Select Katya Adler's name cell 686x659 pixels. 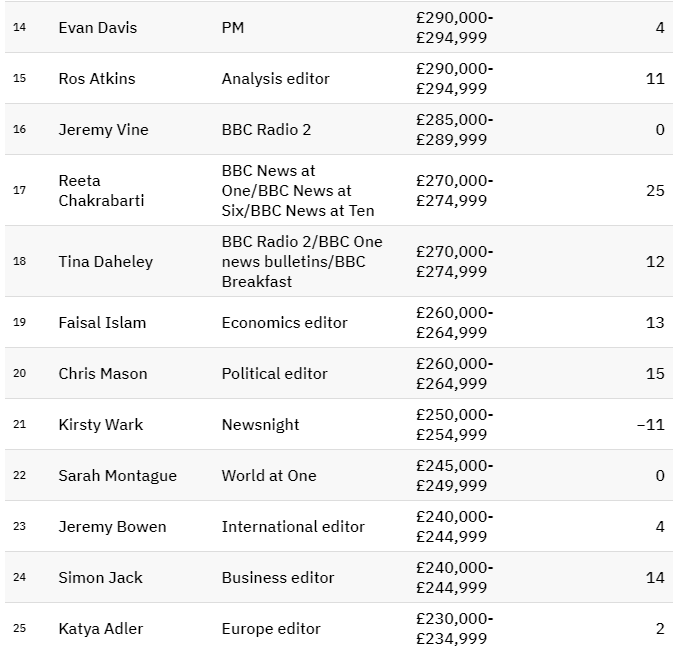coord(101,628)
